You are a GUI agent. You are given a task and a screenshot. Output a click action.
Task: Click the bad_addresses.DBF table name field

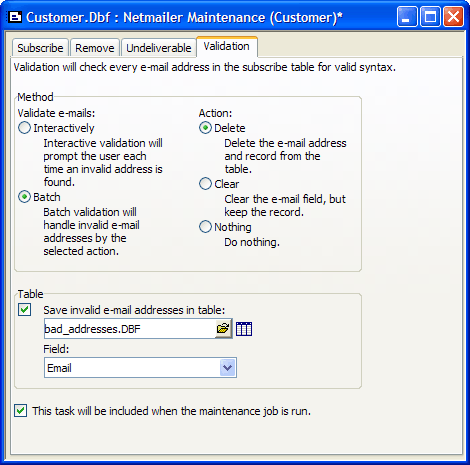(x=130, y=329)
